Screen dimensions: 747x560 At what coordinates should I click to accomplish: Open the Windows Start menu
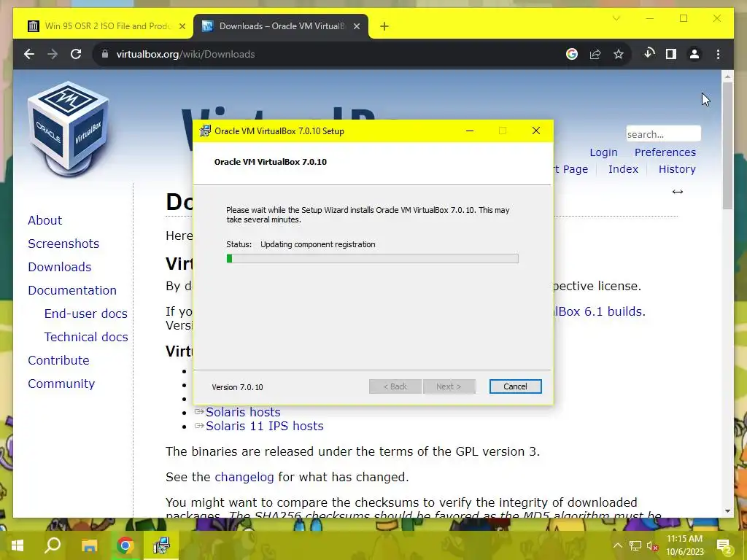pos(18,545)
